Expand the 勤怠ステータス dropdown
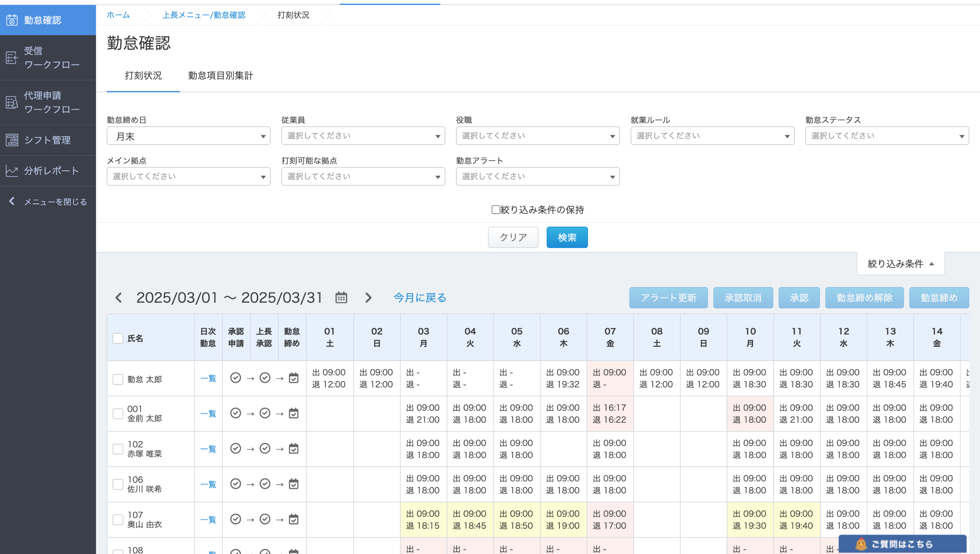The width and height of the screenshot is (980, 554). pos(887,136)
